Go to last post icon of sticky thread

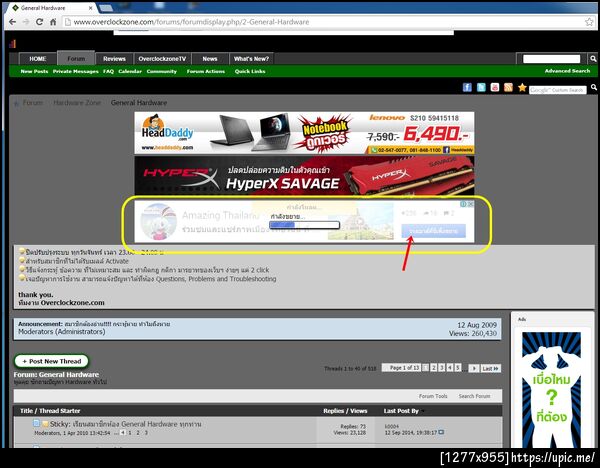[x=441, y=432]
